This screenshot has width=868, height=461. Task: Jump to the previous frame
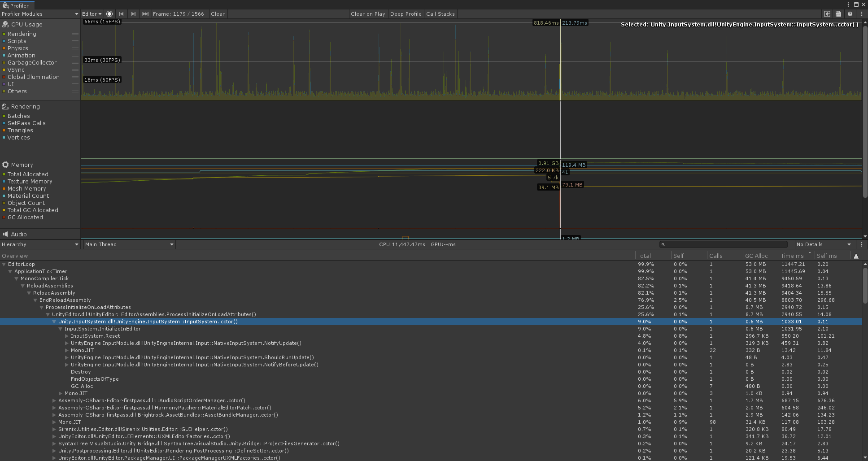pos(122,14)
